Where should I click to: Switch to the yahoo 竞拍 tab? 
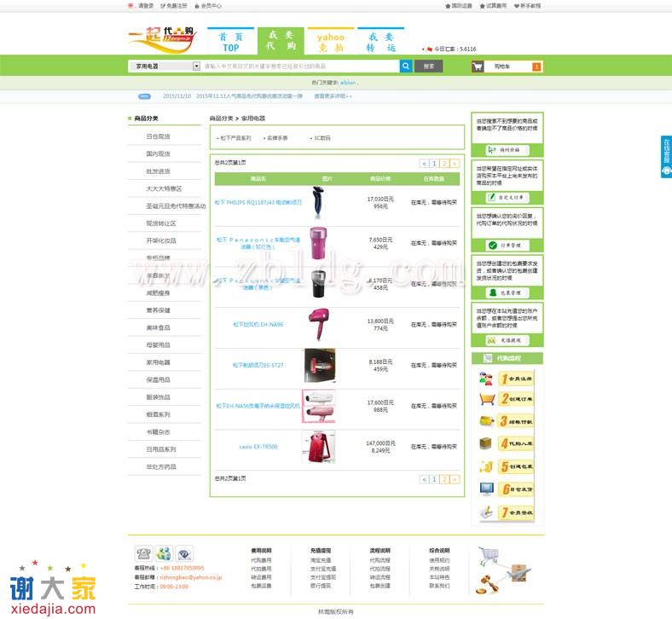click(330, 42)
